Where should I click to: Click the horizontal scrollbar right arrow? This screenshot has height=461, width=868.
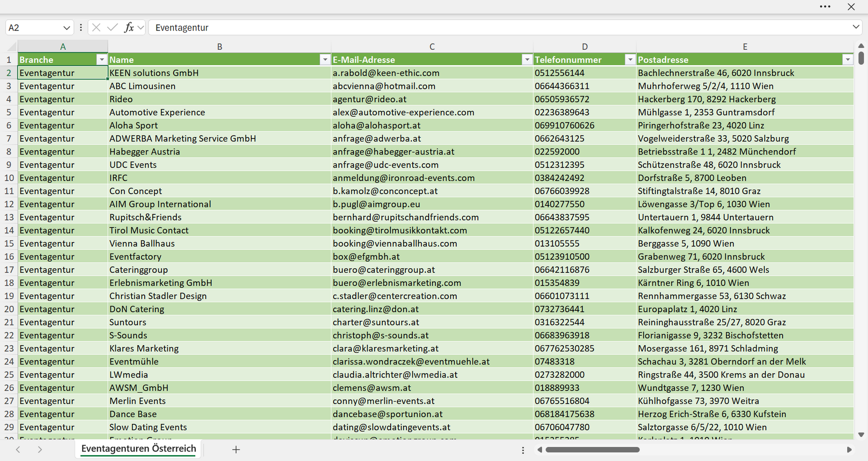click(x=849, y=449)
